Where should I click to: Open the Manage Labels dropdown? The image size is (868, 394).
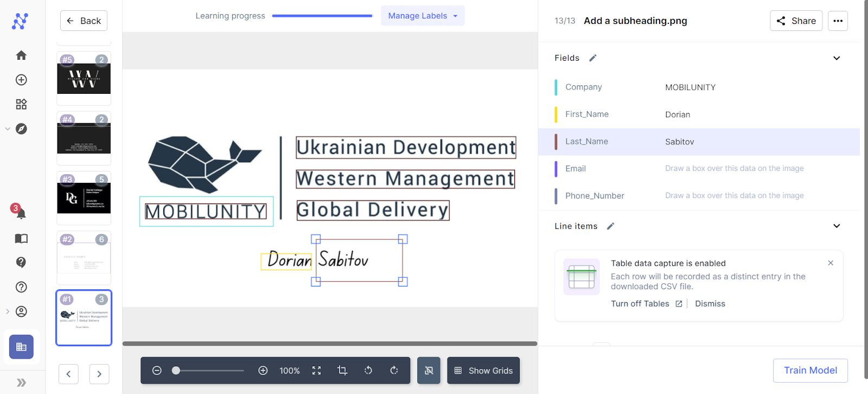click(423, 16)
